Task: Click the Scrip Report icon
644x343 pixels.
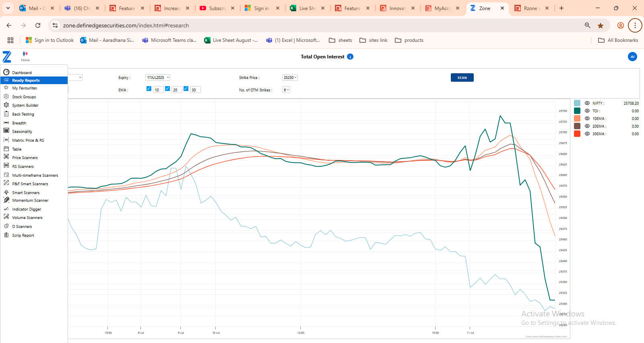Action: [x=6, y=235]
